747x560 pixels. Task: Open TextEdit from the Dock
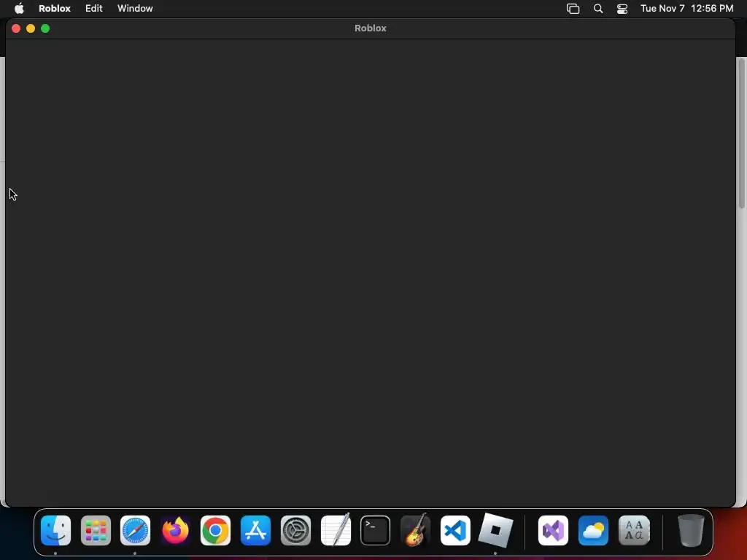pyautogui.click(x=336, y=529)
